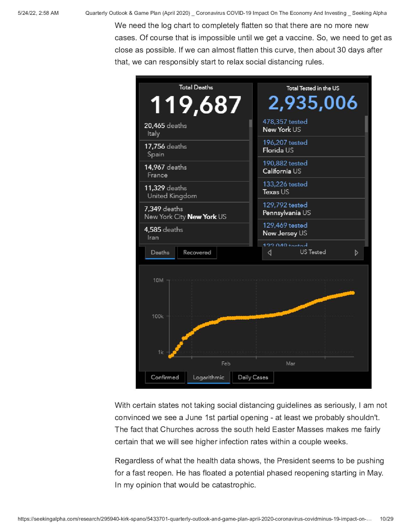
Task: Click the '11,329 deaths United Kingdom' row
Action: [194, 192]
